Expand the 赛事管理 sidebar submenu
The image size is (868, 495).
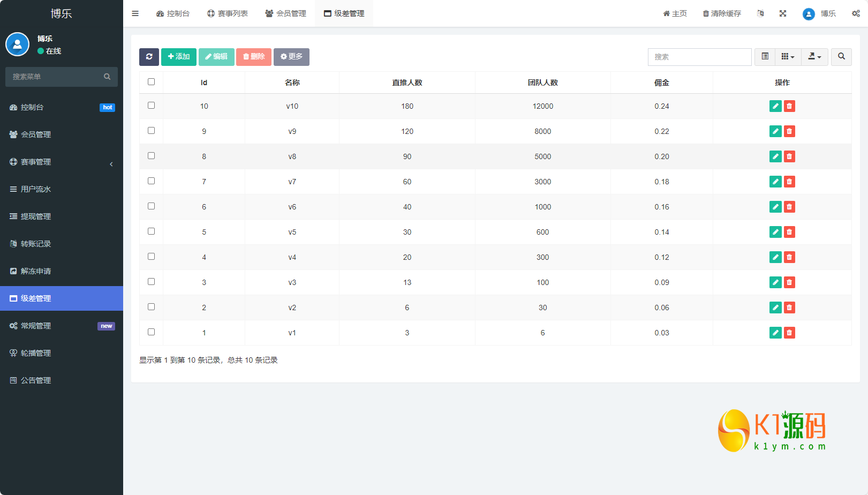[62, 162]
